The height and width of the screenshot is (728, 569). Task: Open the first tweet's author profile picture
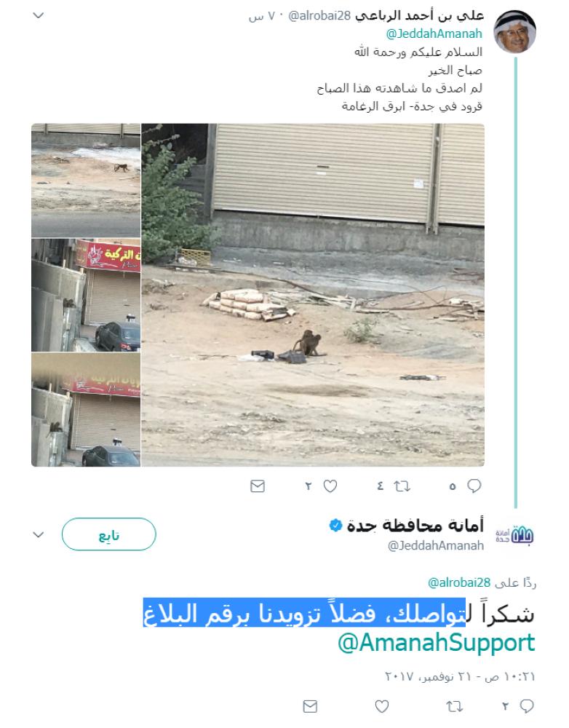pyautogui.click(x=514, y=31)
